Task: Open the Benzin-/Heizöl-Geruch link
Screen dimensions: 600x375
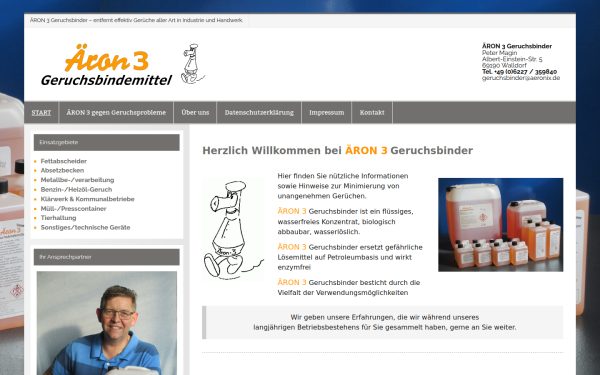Action: click(76, 189)
